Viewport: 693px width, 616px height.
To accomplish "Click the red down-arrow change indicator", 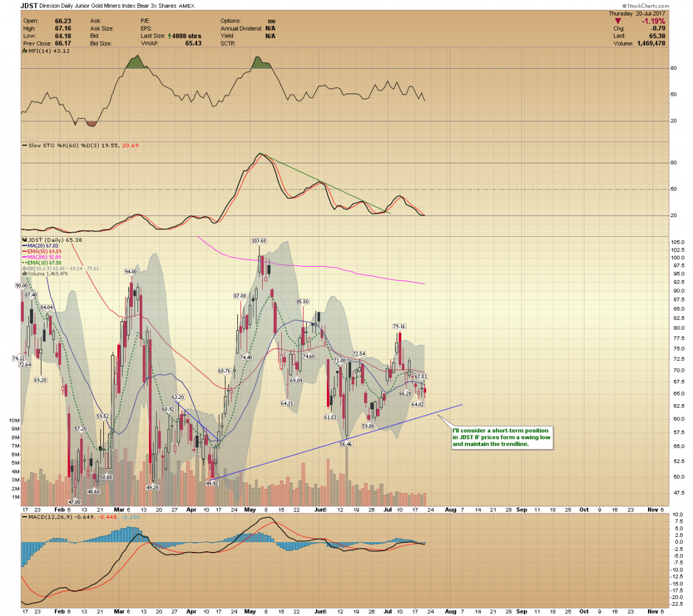I will point(618,21).
